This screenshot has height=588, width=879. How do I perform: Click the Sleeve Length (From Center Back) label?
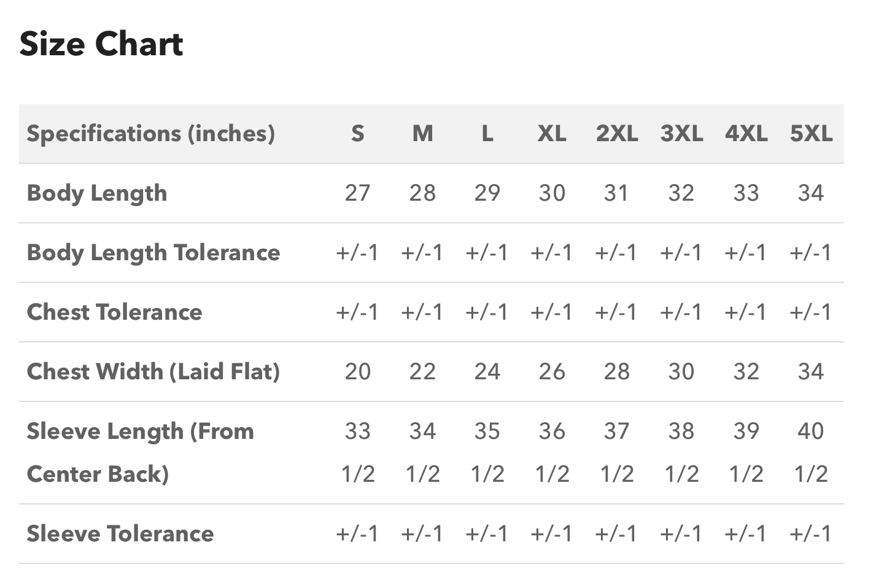tap(140, 452)
